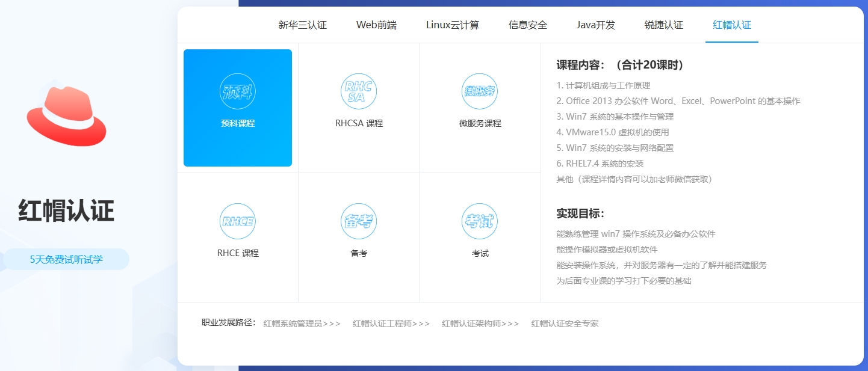Select the 计算机组成与工作原理 line

coord(603,85)
